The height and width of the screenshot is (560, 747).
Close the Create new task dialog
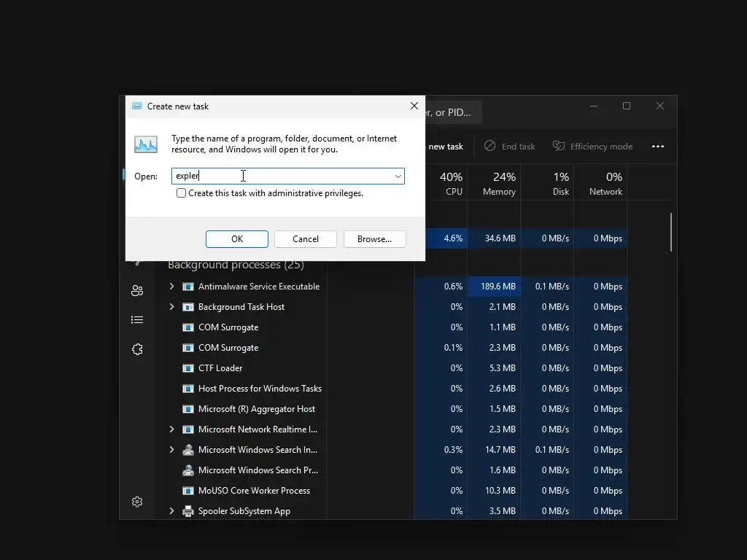point(414,106)
